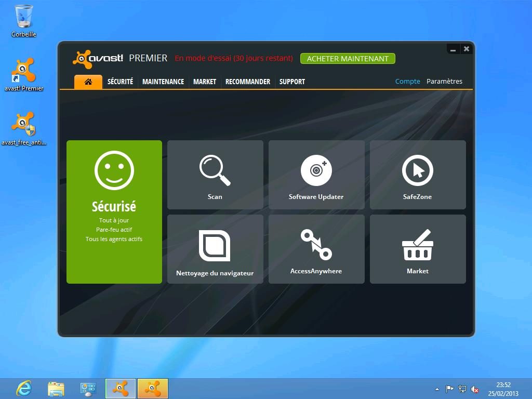Click highlighted orange avast taskbar button
Viewport: 532px width, 399px height.
point(153,389)
